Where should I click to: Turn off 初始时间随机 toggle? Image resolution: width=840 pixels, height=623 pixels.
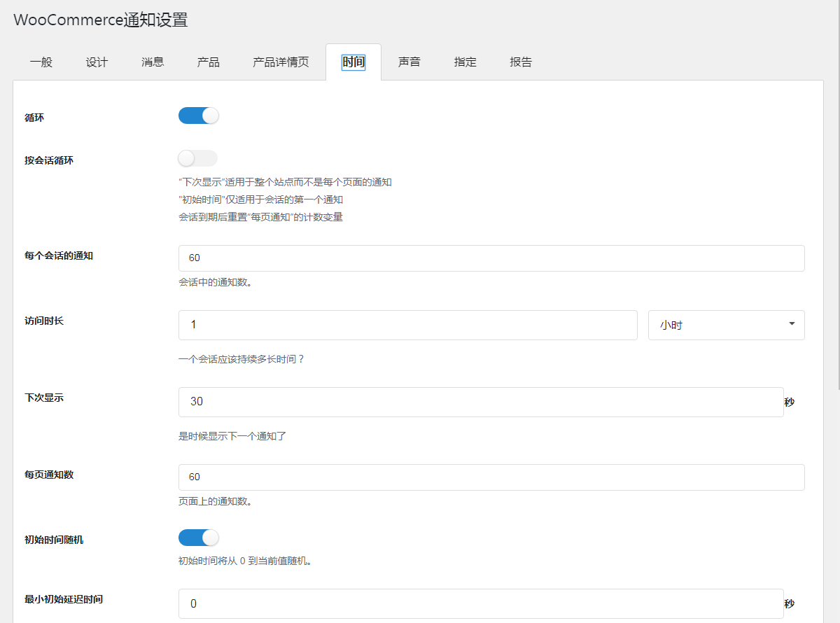click(x=198, y=538)
